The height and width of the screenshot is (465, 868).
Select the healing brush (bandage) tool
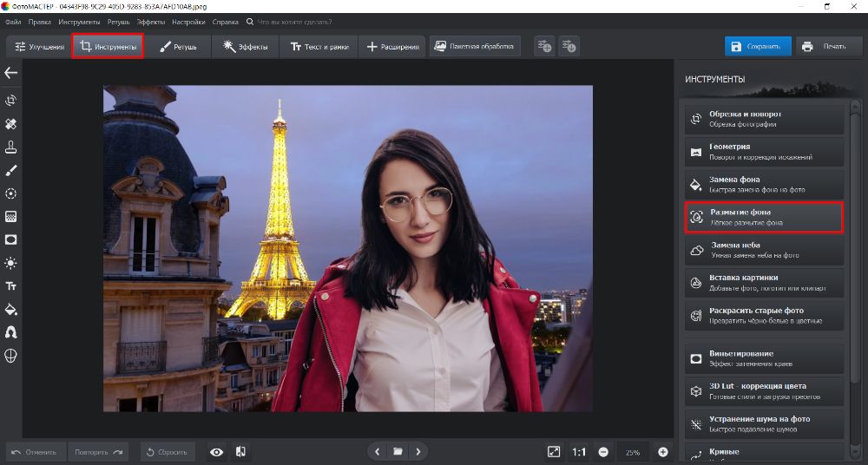11,124
